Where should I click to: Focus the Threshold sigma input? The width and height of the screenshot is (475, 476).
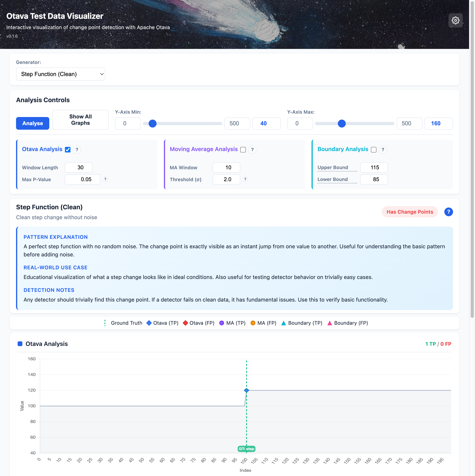pos(226,179)
